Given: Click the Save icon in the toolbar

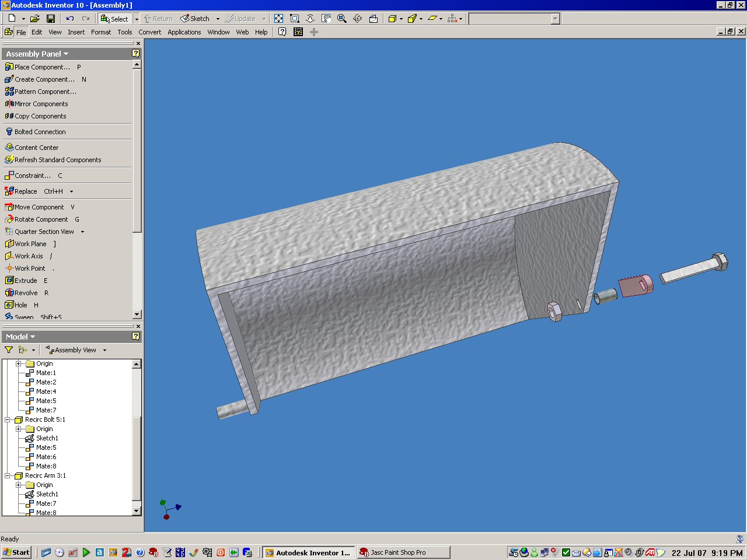Looking at the screenshot, I should click(x=51, y=19).
